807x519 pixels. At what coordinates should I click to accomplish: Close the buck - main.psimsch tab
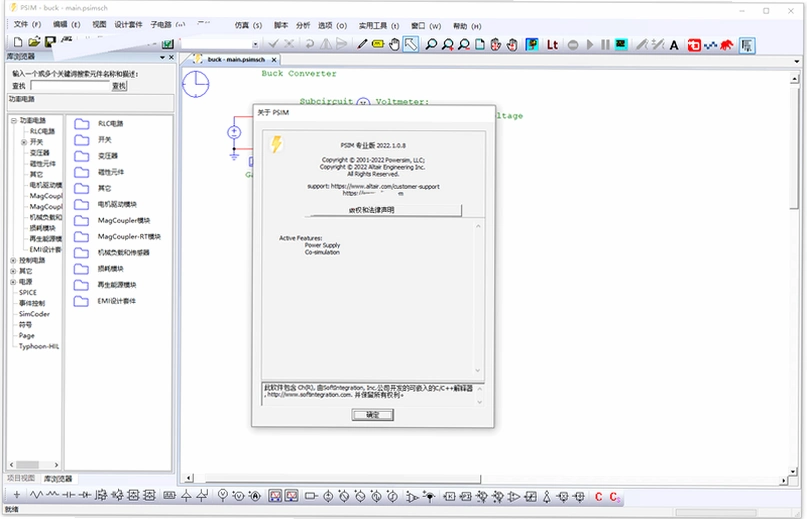tap(274, 60)
